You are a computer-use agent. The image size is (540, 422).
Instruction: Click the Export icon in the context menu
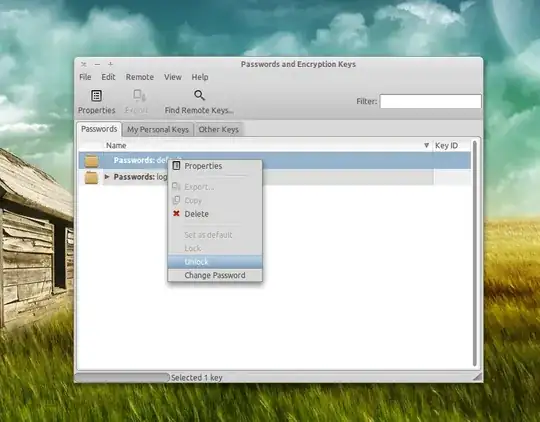click(176, 187)
